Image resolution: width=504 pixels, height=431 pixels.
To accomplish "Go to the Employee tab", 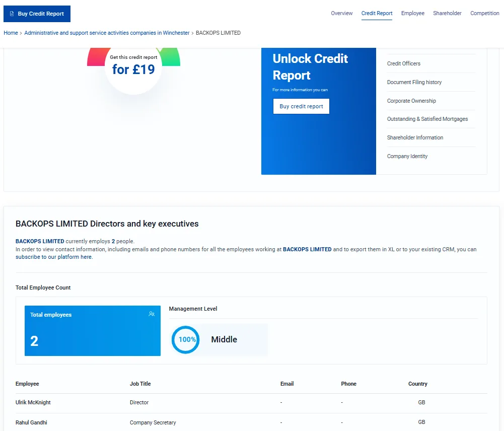I will point(412,14).
